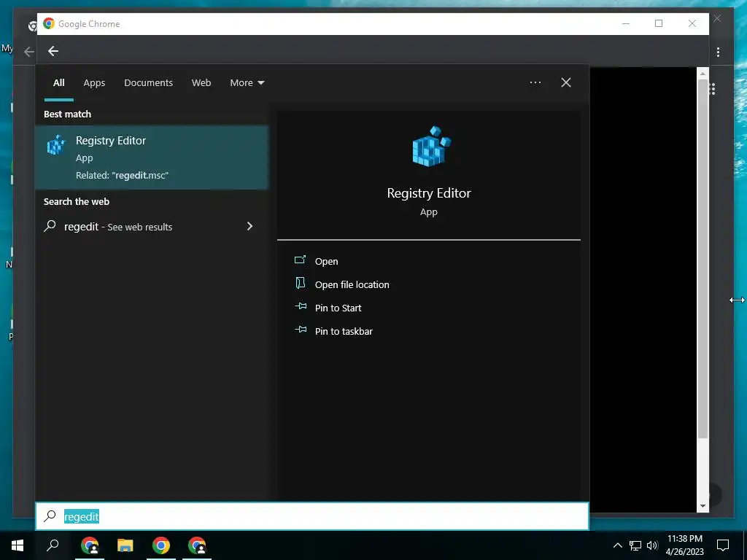Open the notification center icon
Image resolution: width=747 pixels, height=560 pixels.
click(723, 545)
